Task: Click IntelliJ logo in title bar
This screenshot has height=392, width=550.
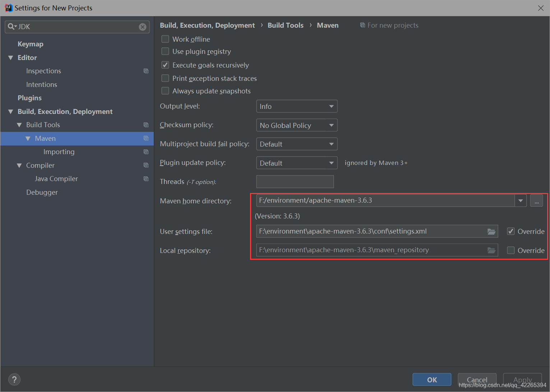Action: 8,8
